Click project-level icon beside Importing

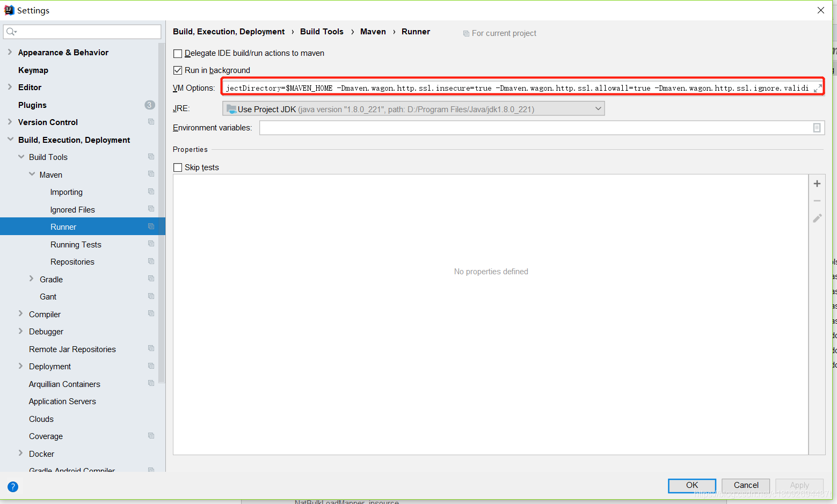[151, 192]
